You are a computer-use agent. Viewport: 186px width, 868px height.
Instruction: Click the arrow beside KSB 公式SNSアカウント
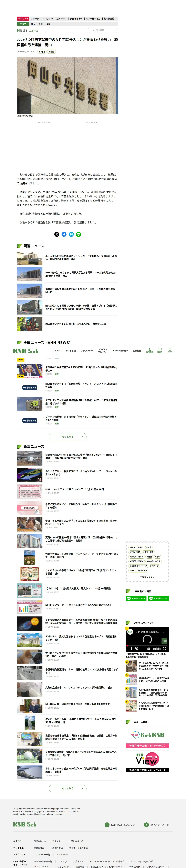tap(107, 825)
